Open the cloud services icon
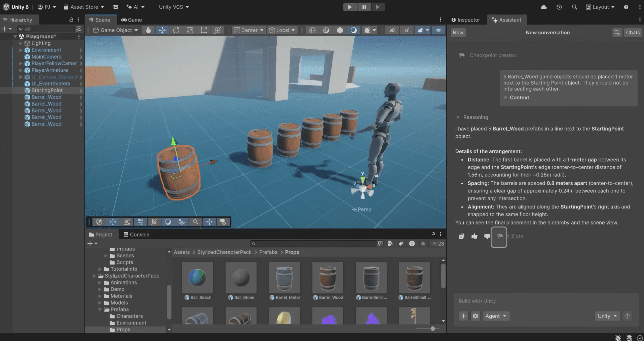Viewport: 644px width, 341px height. [544, 7]
